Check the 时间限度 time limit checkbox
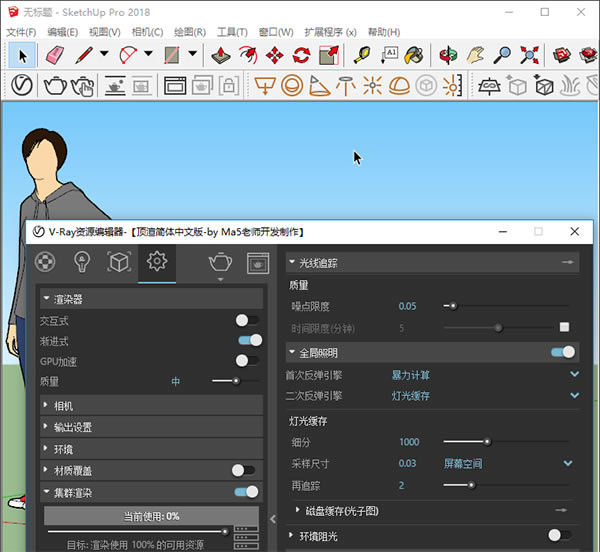Image resolution: width=600 pixels, height=552 pixels. [x=564, y=327]
